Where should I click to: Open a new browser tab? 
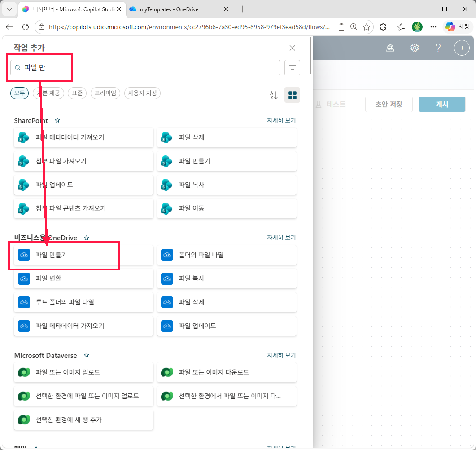tap(242, 9)
